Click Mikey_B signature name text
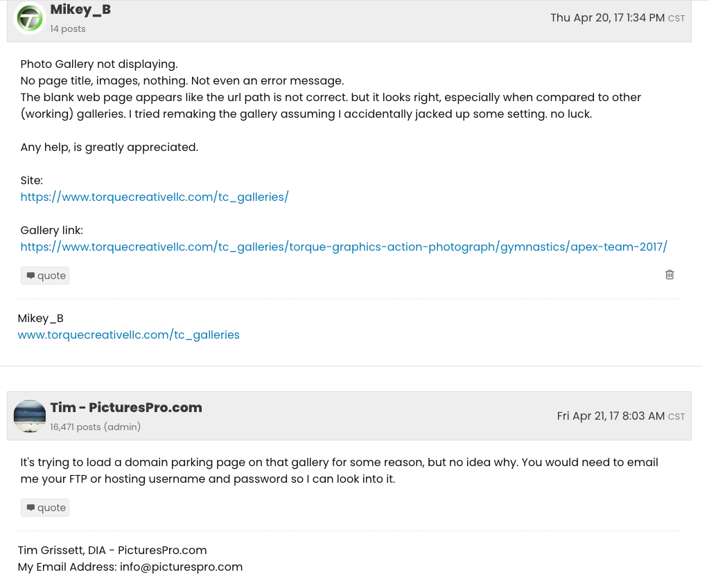The image size is (709, 588). click(x=41, y=319)
